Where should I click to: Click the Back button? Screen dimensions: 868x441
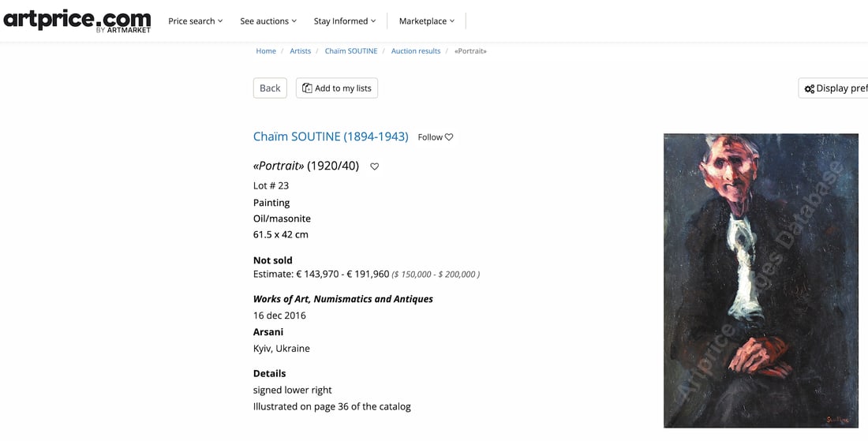pyautogui.click(x=270, y=88)
